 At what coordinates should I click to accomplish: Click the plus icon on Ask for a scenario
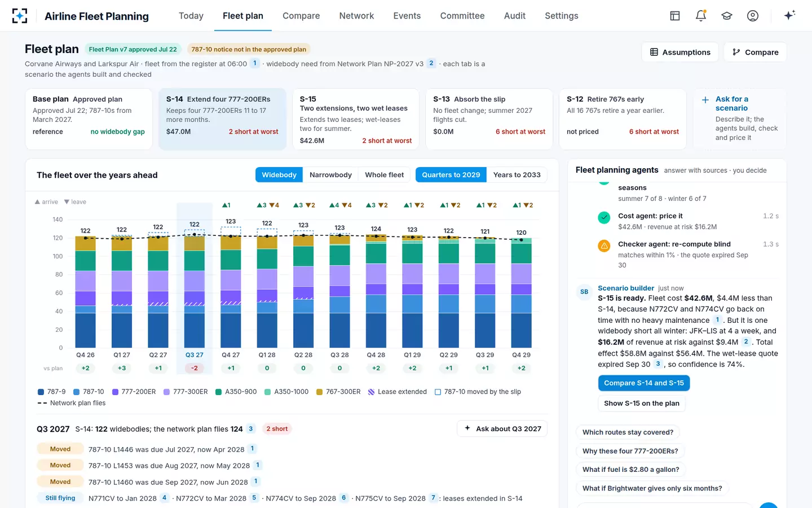pos(705,100)
